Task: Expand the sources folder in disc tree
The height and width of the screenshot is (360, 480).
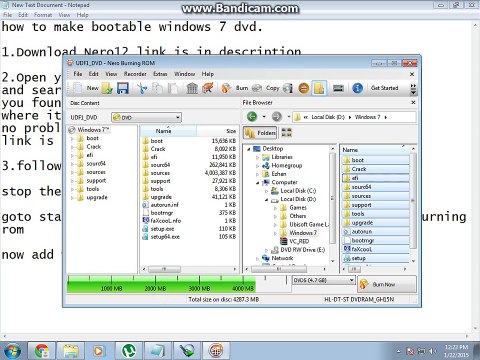Action: 72,172
